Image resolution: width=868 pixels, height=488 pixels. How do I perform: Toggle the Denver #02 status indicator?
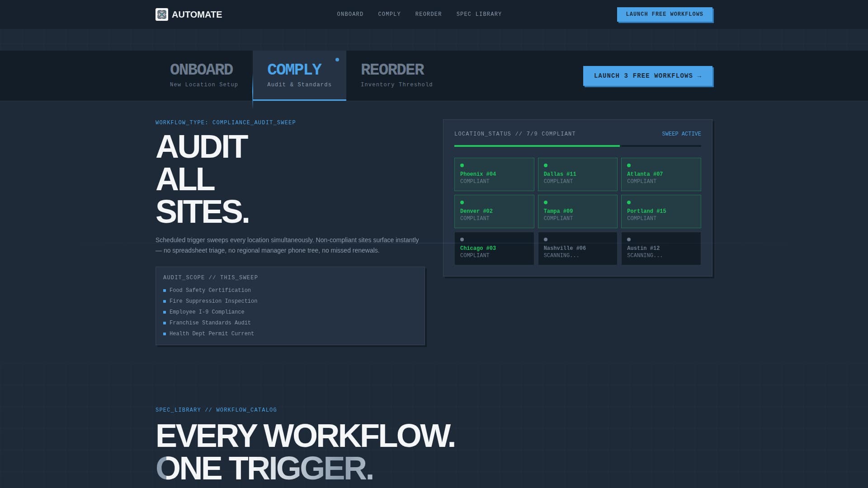pyautogui.click(x=462, y=202)
